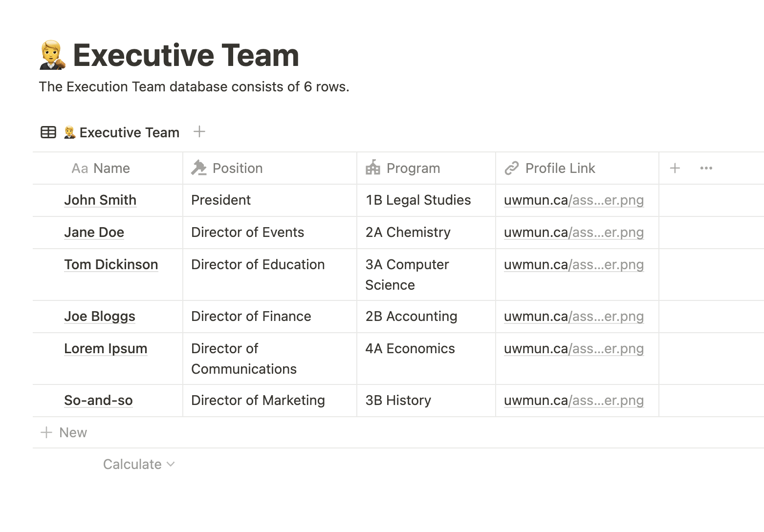This screenshot has height=532, width=764.
Task: Click the Director of Finance cell
Action: coord(270,317)
